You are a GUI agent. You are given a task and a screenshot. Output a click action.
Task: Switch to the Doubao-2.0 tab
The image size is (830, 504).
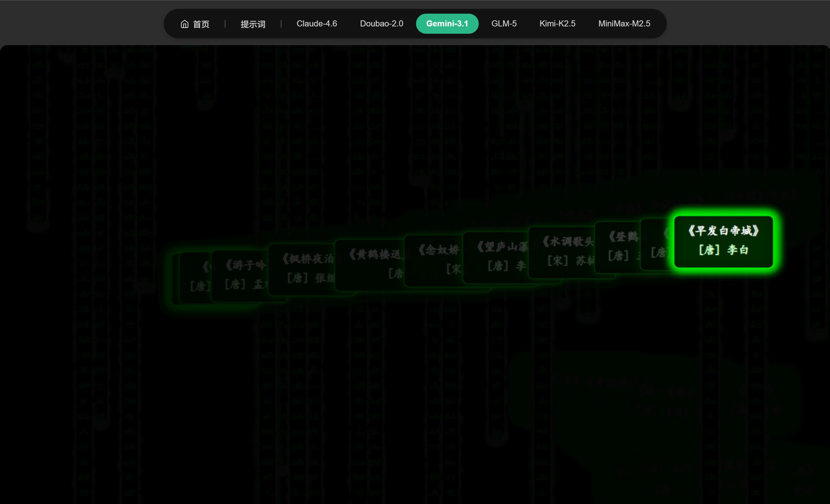point(381,24)
